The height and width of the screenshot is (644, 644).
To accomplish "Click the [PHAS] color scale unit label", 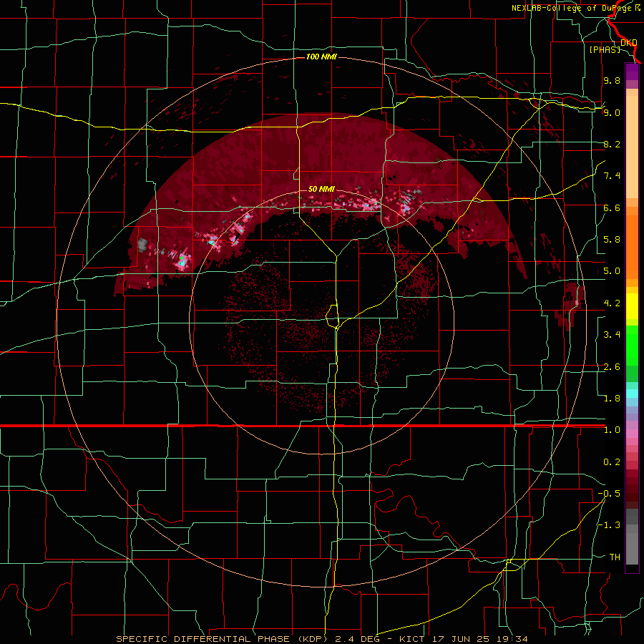I will tap(605, 49).
